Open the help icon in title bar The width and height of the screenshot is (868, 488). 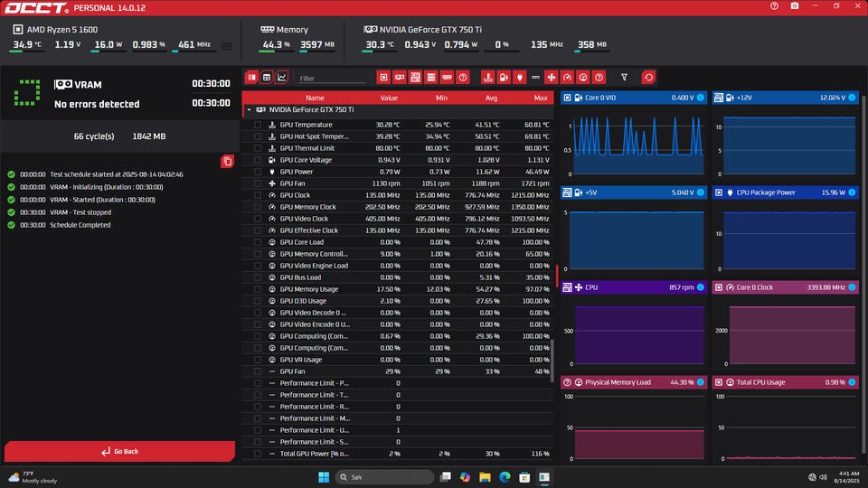tap(774, 6)
